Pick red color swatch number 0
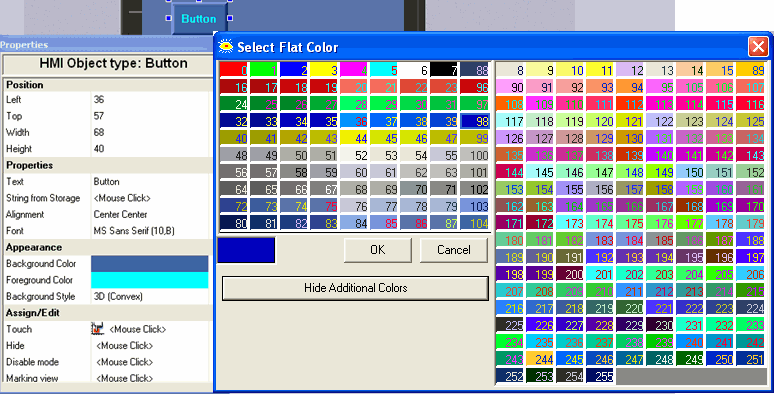The height and width of the screenshot is (394, 774). (x=233, y=70)
